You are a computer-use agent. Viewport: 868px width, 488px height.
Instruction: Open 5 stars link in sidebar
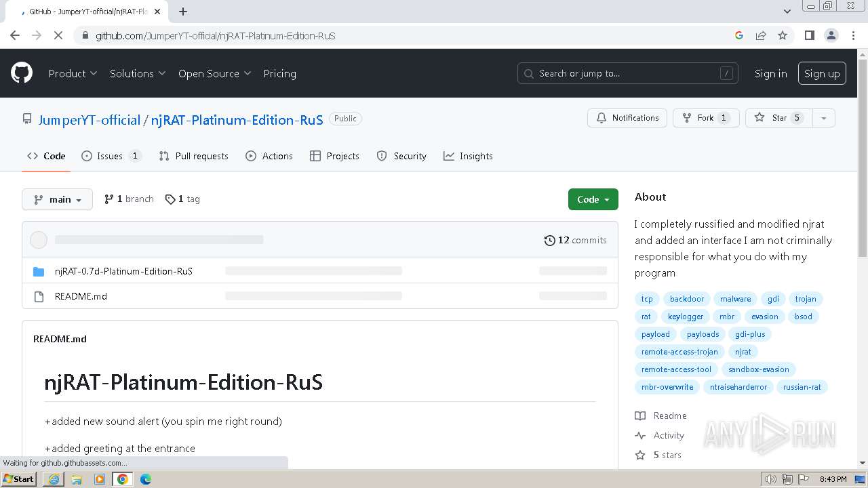click(658, 455)
